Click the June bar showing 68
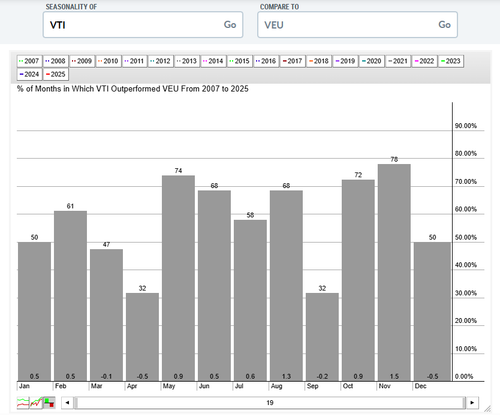 pyautogui.click(x=214, y=286)
